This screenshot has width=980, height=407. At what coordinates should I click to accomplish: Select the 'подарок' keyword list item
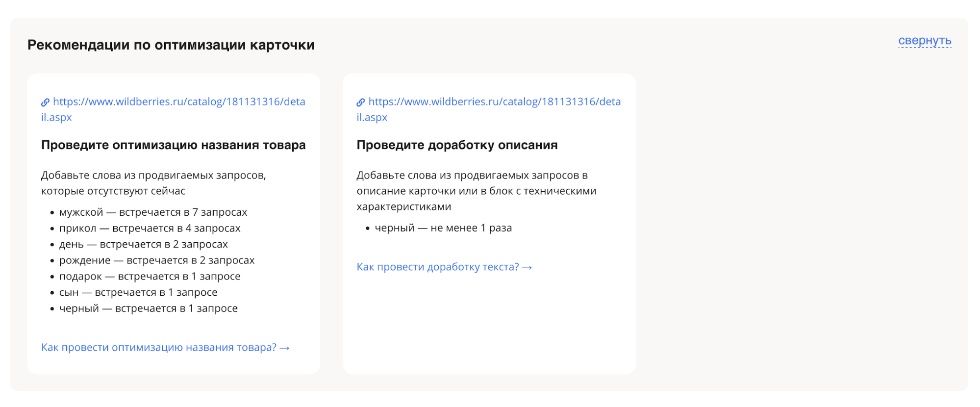click(x=150, y=277)
